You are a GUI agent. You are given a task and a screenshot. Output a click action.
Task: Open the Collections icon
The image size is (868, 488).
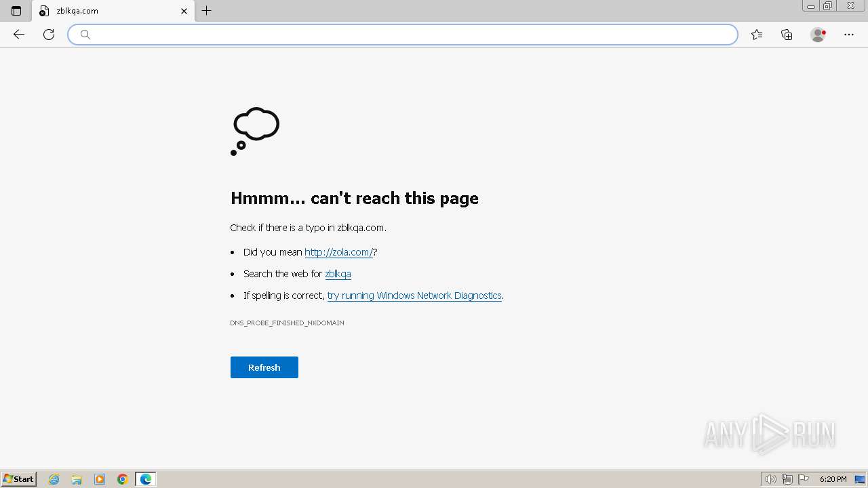coord(787,35)
